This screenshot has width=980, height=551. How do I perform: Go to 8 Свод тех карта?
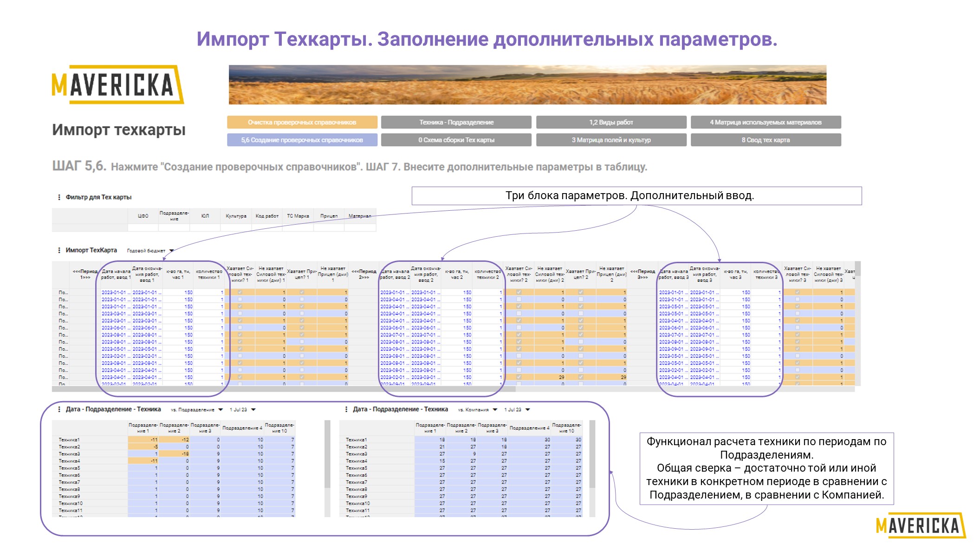[766, 140]
